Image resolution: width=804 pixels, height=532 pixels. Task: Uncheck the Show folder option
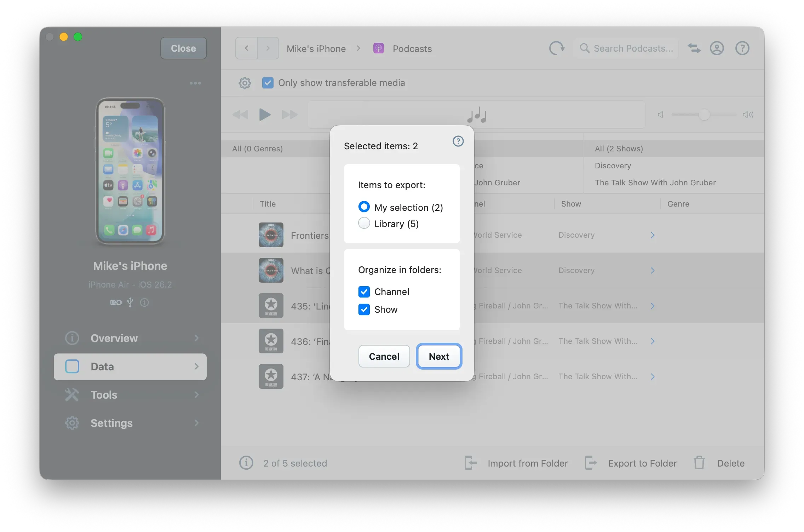coord(364,310)
